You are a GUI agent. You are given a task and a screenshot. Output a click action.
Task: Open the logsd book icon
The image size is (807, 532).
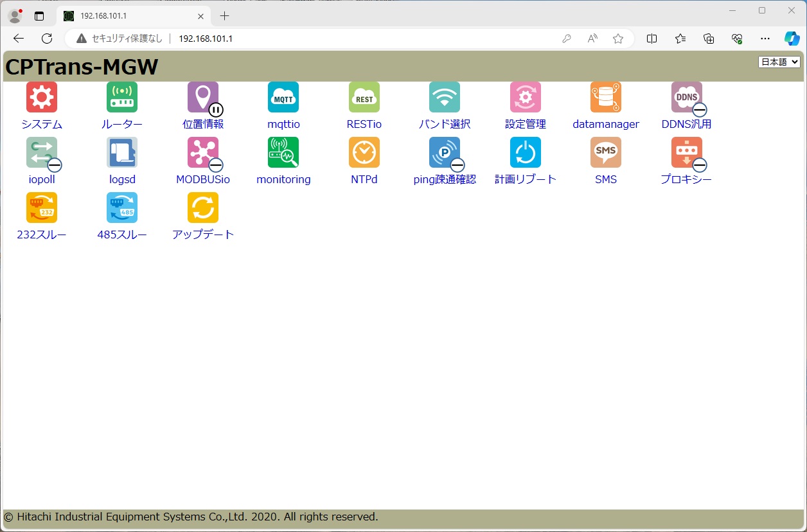122,152
